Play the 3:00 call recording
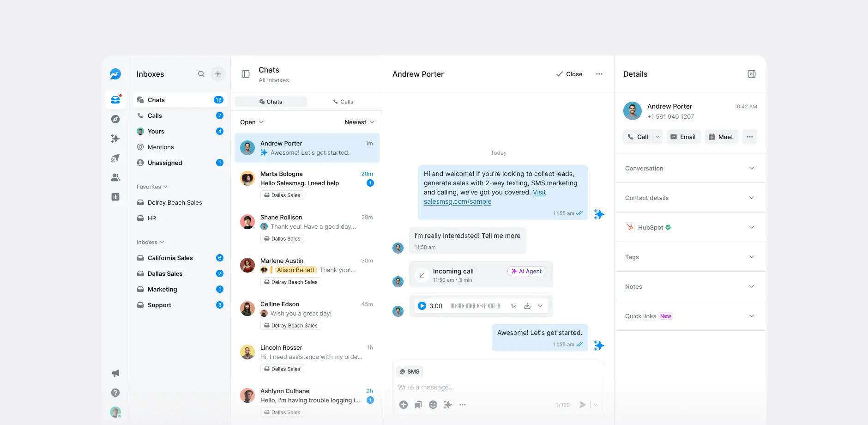 (x=422, y=306)
